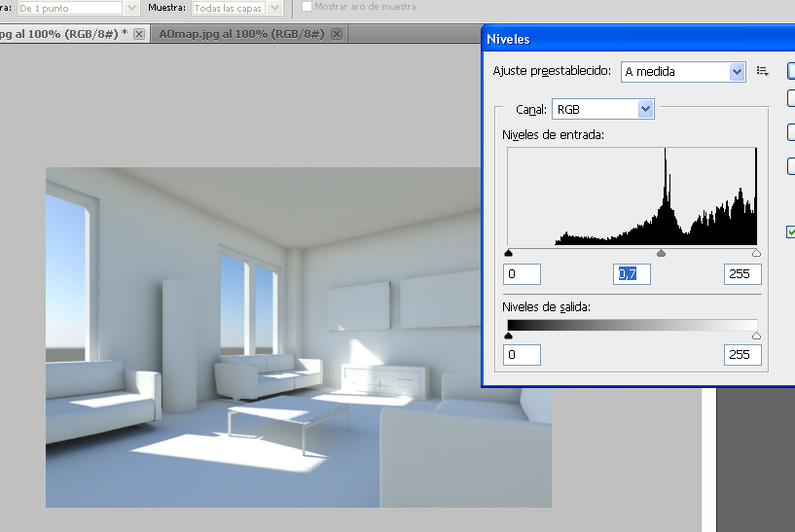Click the output shadow value field 0
The width and height of the screenshot is (795, 532).
(522, 355)
